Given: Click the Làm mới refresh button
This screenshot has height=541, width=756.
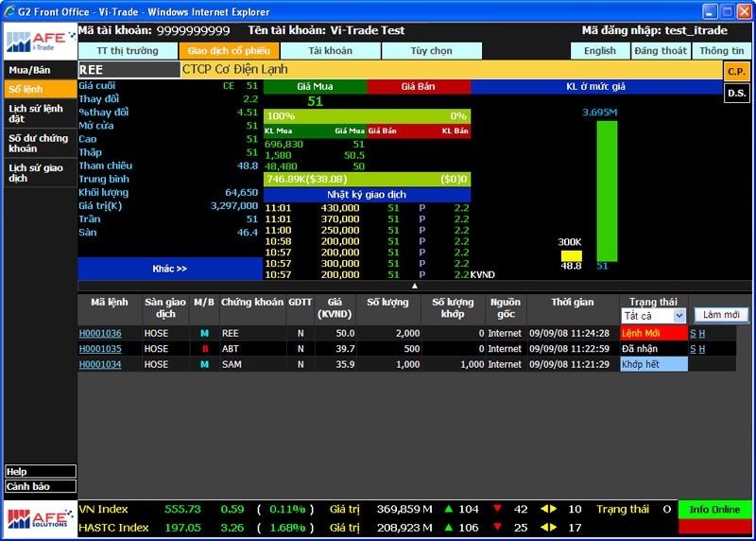Looking at the screenshot, I should tap(721, 315).
